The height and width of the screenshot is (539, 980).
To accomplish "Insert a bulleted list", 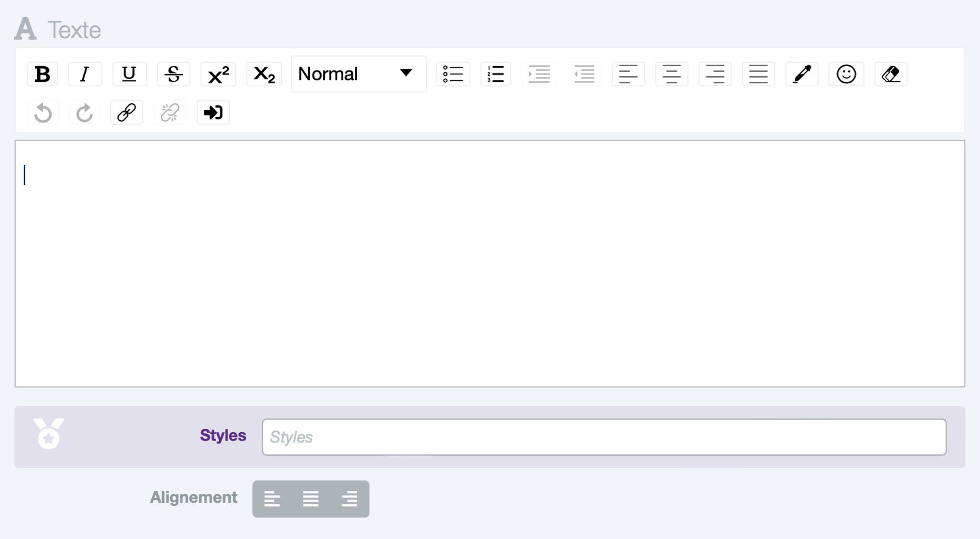I will coord(453,74).
